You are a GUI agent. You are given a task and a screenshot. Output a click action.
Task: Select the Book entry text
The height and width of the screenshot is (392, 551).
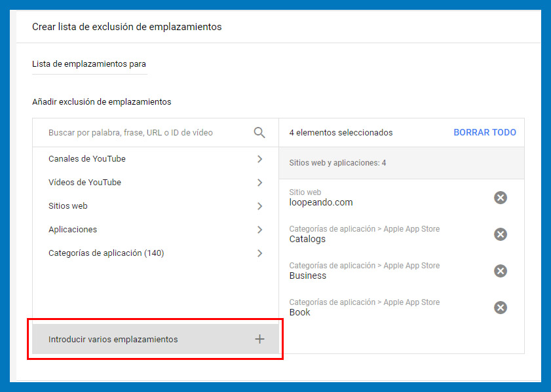pyautogui.click(x=300, y=312)
